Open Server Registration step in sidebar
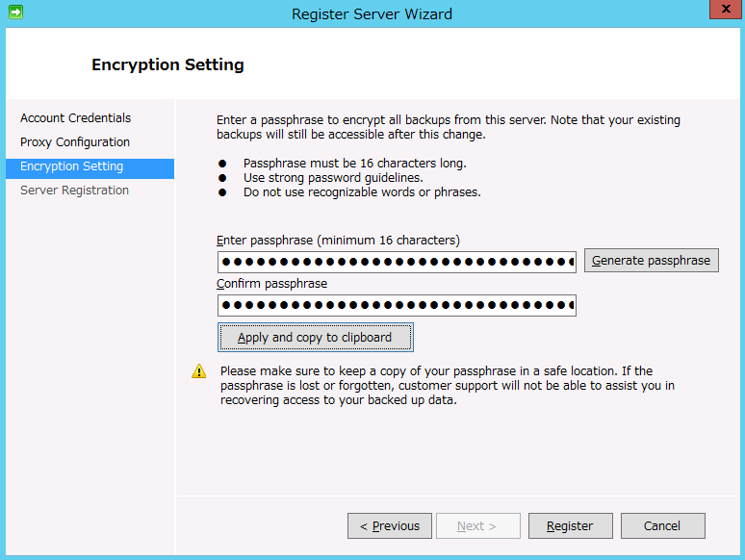The height and width of the screenshot is (560, 745). pyautogui.click(x=74, y=191)
